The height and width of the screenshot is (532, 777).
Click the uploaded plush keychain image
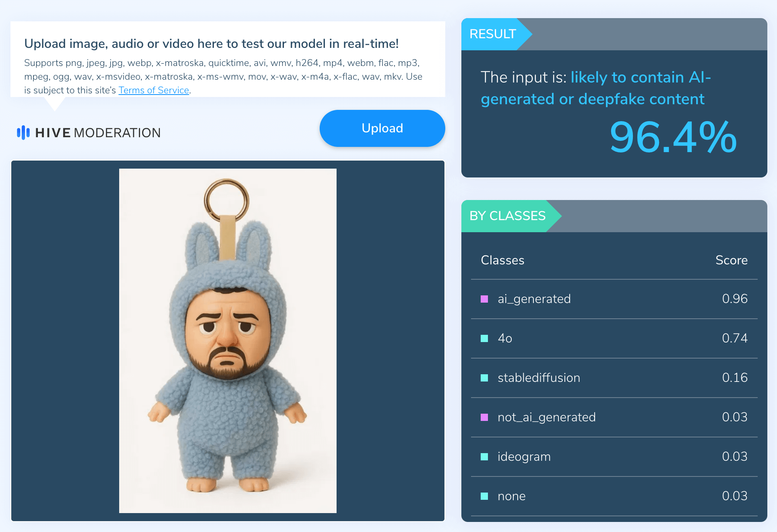point(228,340)
